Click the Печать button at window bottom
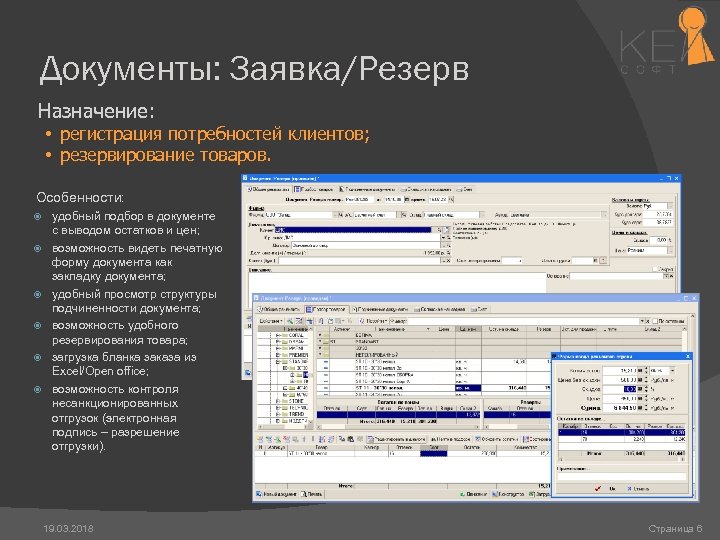The image size is (720, 540). click(x=312, y=494)
